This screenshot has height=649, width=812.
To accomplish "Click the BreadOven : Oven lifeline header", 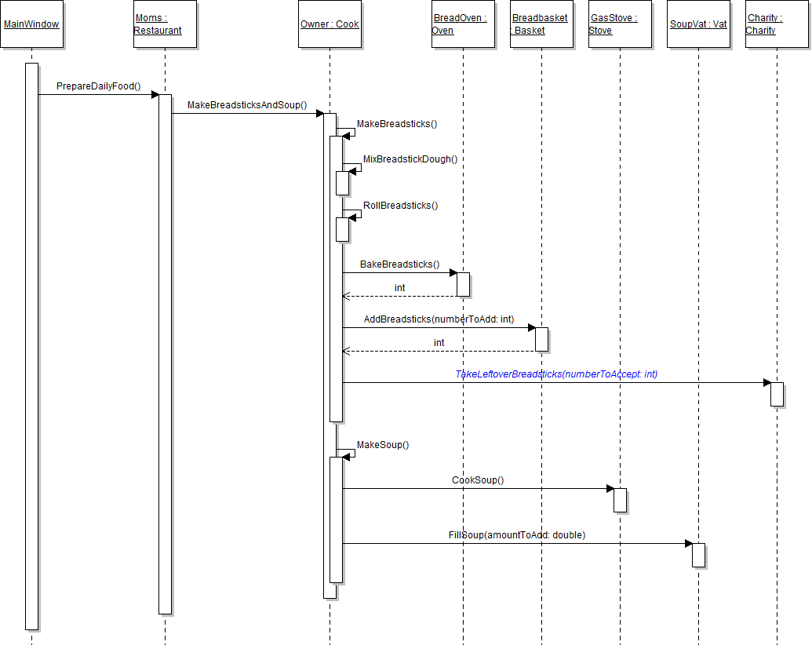I will (x=463, y=24).
